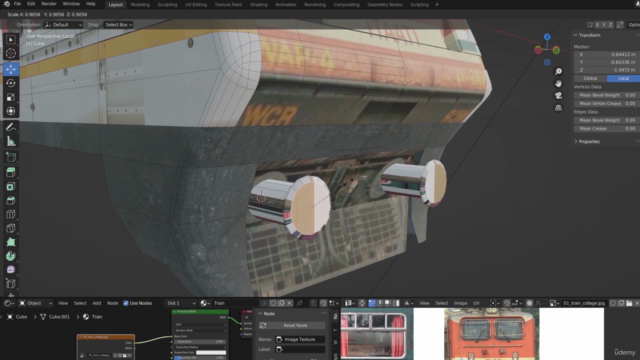Select the Extrude Region tool
The height and width of the screenshot is (360, 640).
[11, 172]
